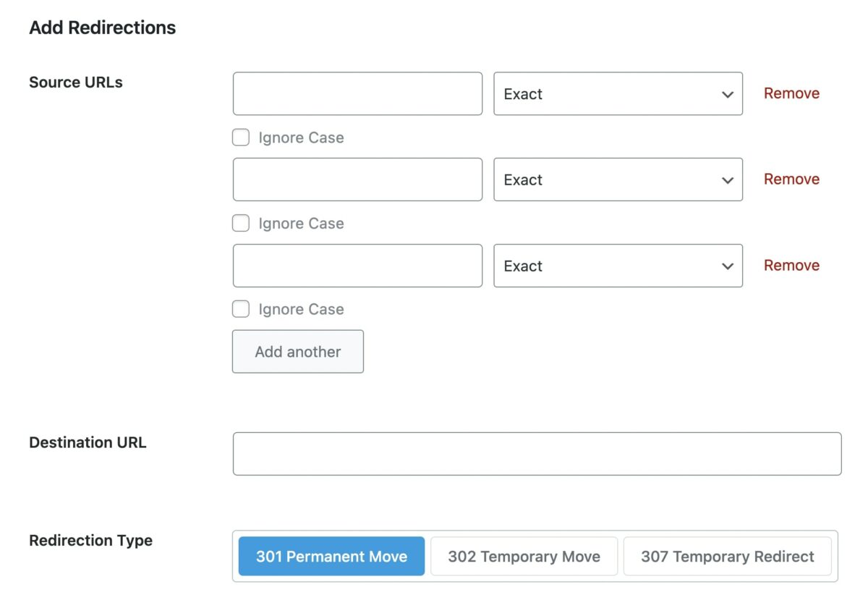Remove the second source URL row
This screenshot has width=868, height=608.
click(791, 179)
